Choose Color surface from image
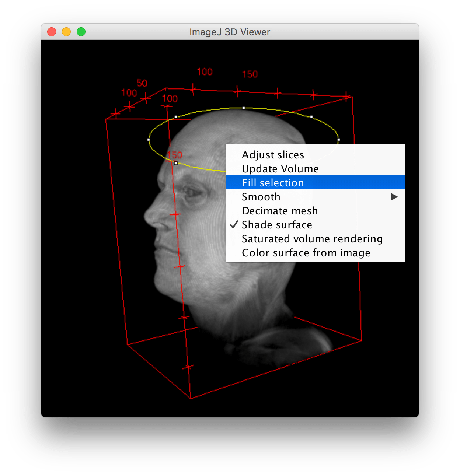460x476 pixels. (x=315, y=252)
